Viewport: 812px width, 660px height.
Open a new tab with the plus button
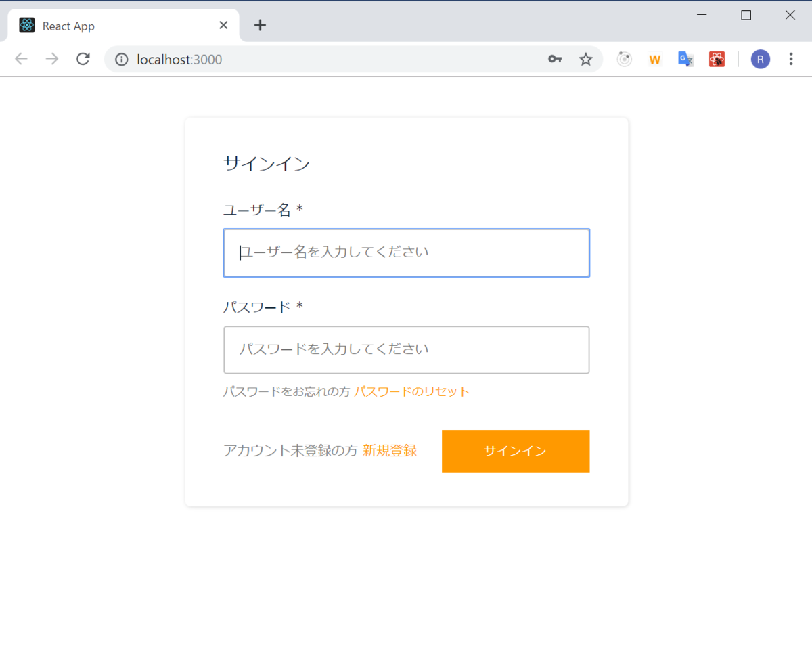pyautogui.click(x=260, y=26)
